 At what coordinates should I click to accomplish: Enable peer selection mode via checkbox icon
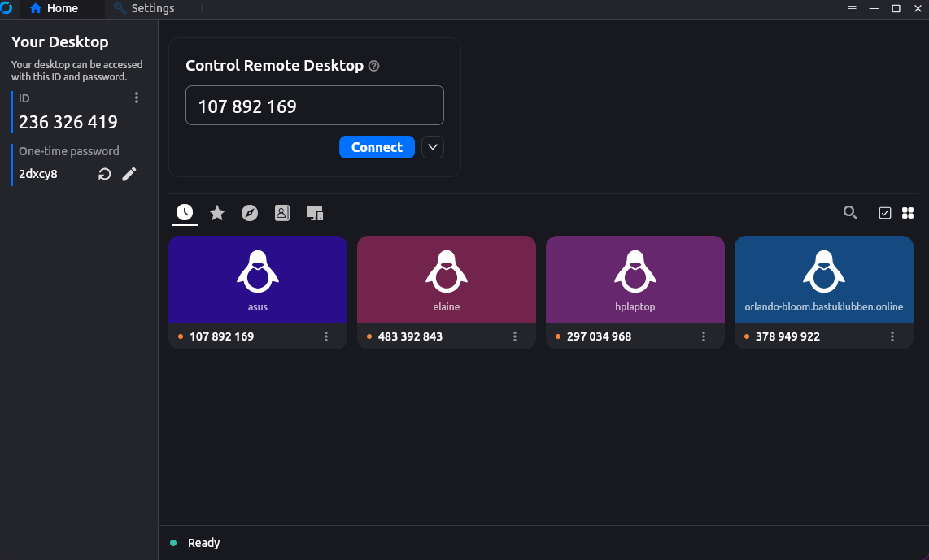(885, 213)
